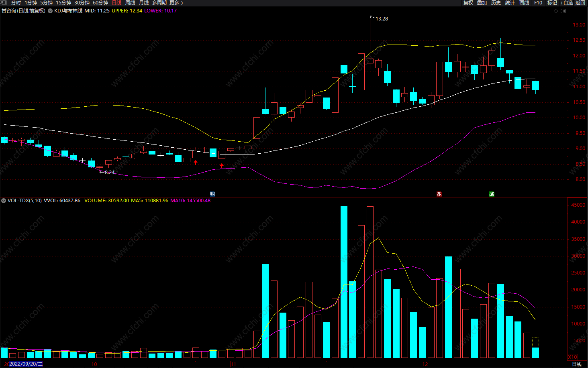Screen dimensions: 588x368
Task: Click the diamond icon above price axis
Action: [x=556, y=11]
